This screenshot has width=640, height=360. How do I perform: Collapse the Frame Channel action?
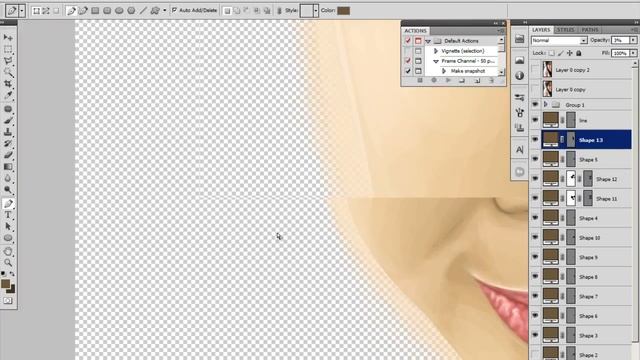[436, 61]
